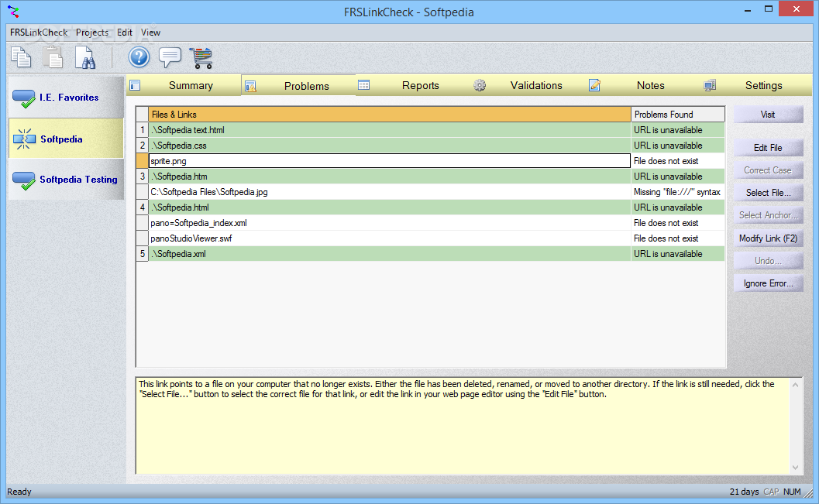819x504 pixels.
Task: Select the Softpedia Testing project
Action: coord(67,180)
